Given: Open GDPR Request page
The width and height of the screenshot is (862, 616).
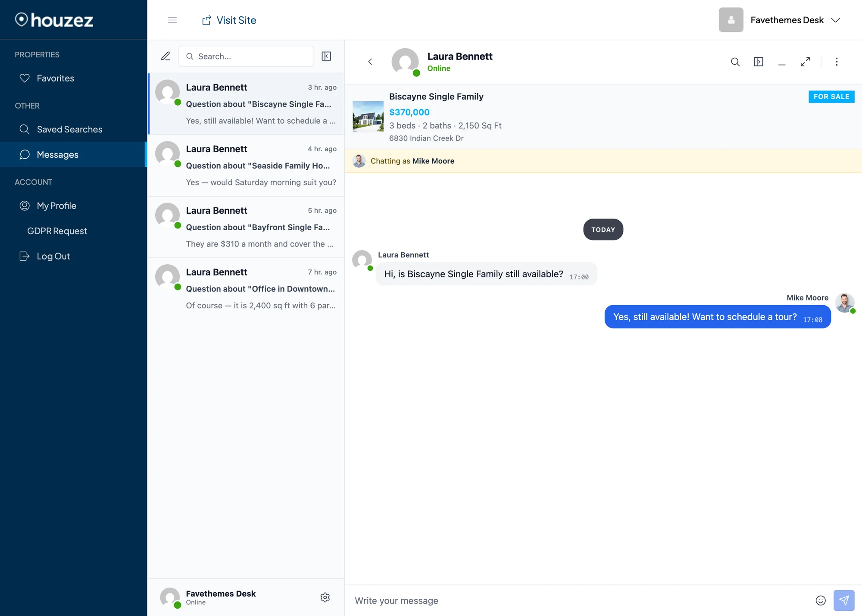Looking at the screenshot, I should point(73,231).
